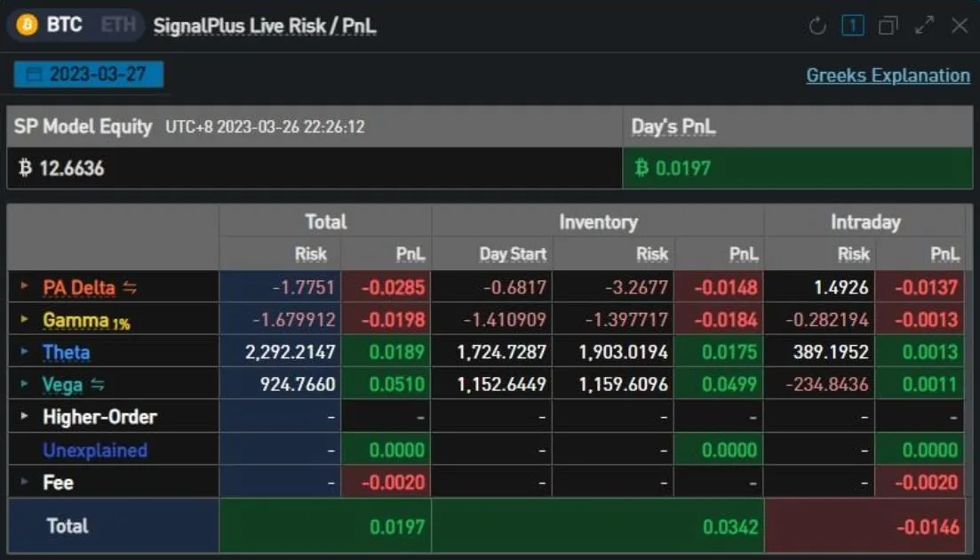Click the Total column group header
The width and height of the screenshot is (980, 560).
[x=325, y=221]
